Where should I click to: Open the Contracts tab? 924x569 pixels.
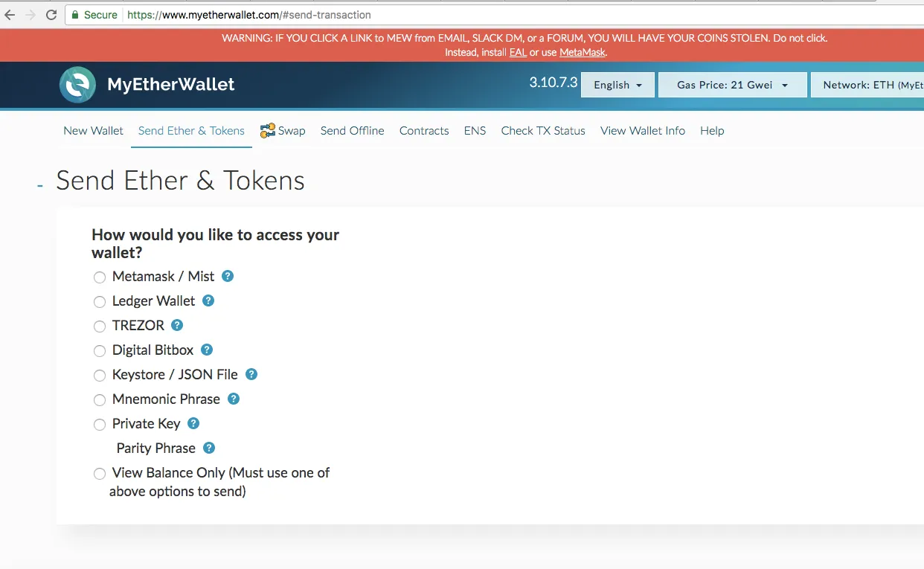[424, 131]
